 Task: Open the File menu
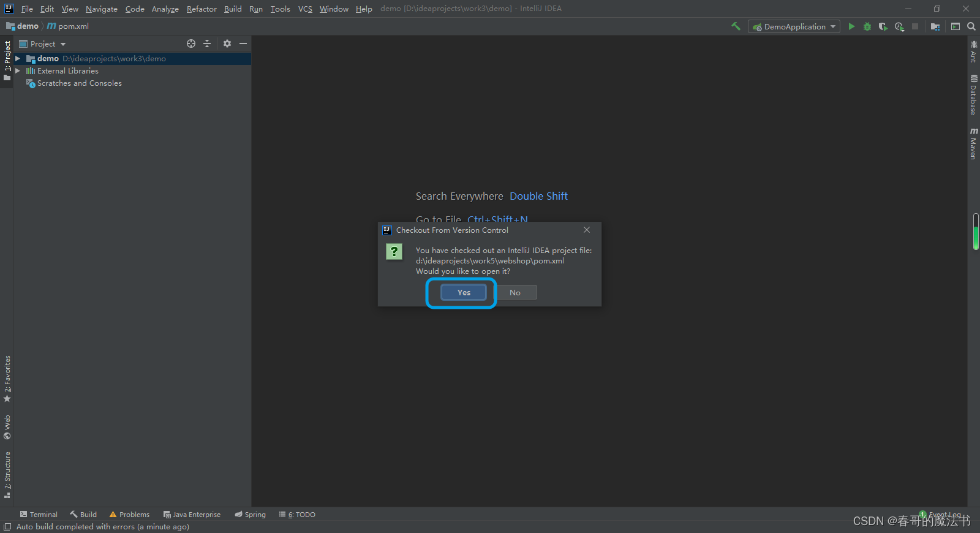(27, 9)
